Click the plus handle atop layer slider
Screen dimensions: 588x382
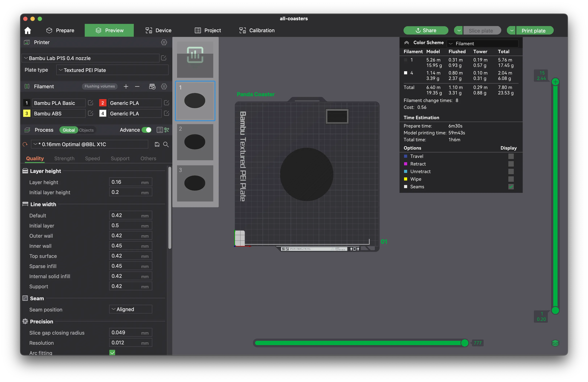[x=555, y=82]
